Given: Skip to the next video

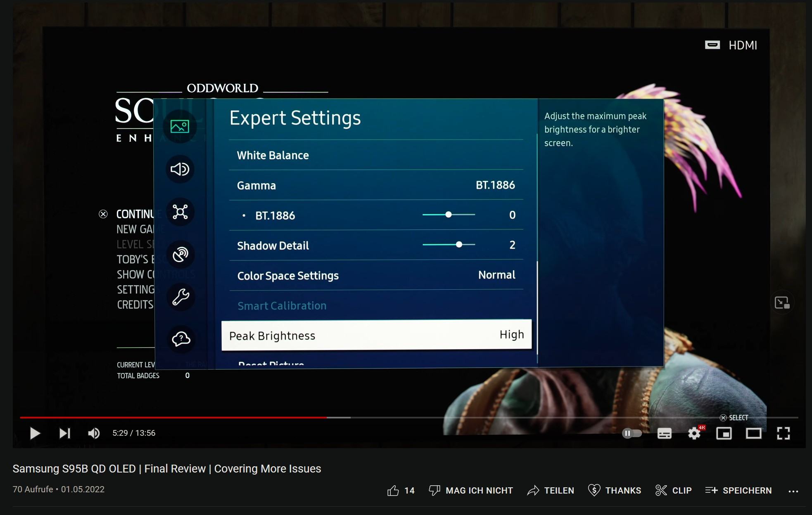Looking at the screenshot, I should click(65, 433).
